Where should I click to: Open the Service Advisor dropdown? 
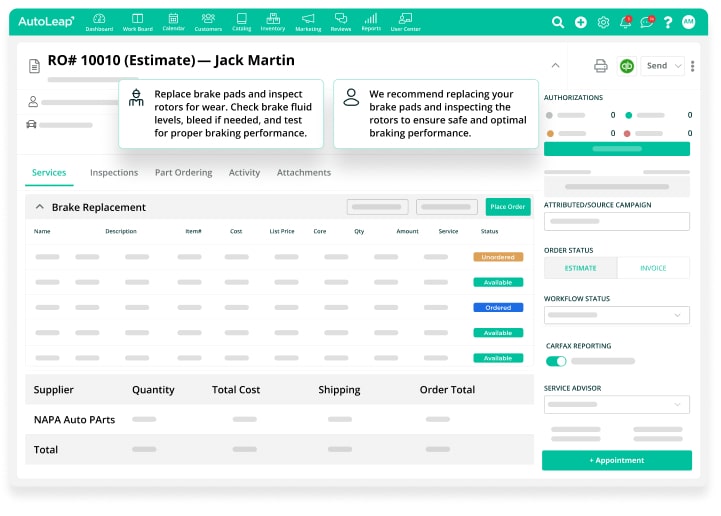617,405
